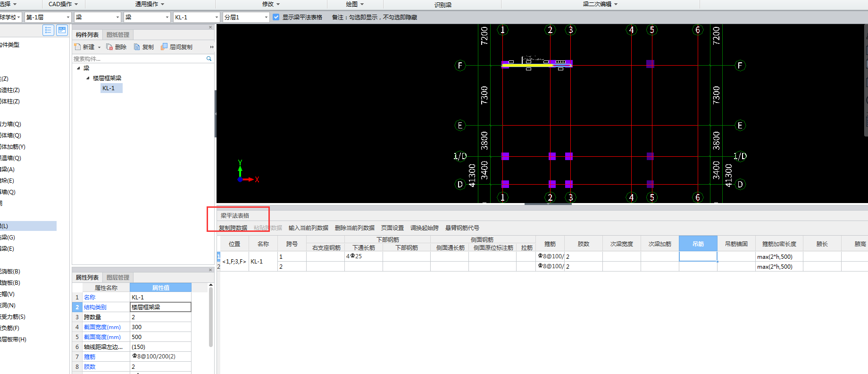Open 页面设置 page settings
This screenshot has width=868, height=374.
point(392,228)
